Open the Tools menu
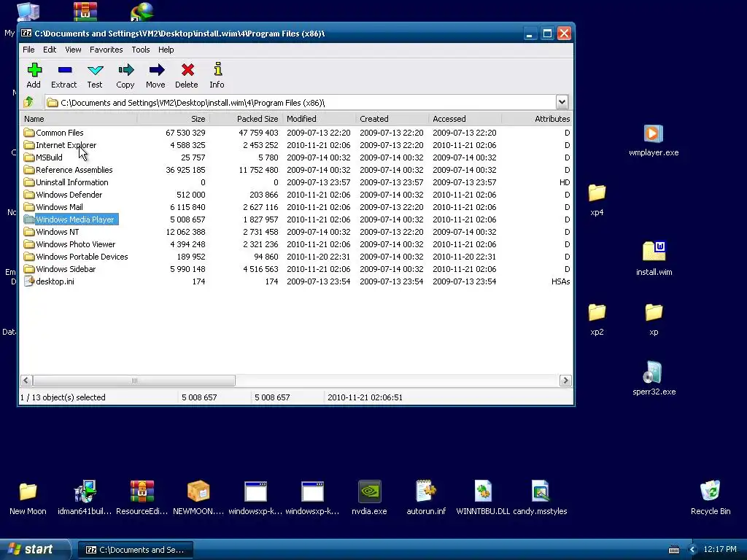747x560 pixels. (x=141, y=50)
